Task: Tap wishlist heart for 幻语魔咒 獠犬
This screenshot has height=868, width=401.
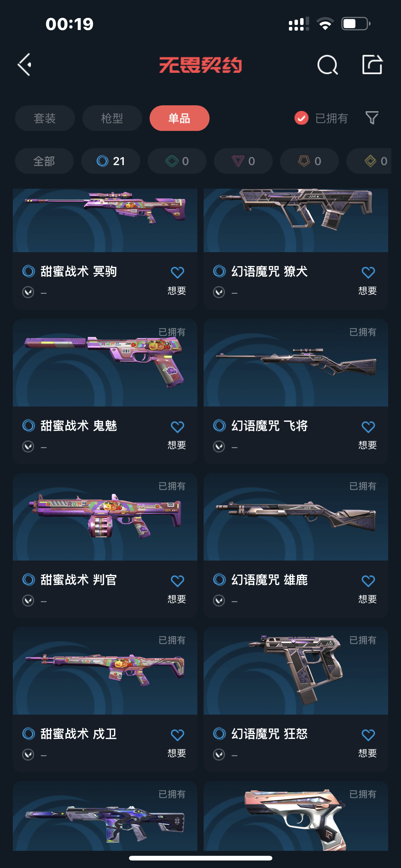Action: tap(368, 272)
